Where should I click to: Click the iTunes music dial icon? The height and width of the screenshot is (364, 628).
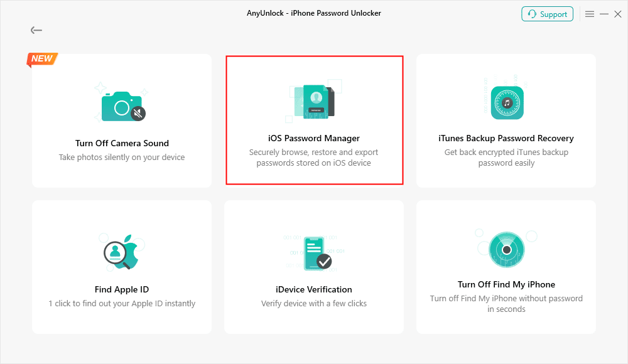point(507,102)
